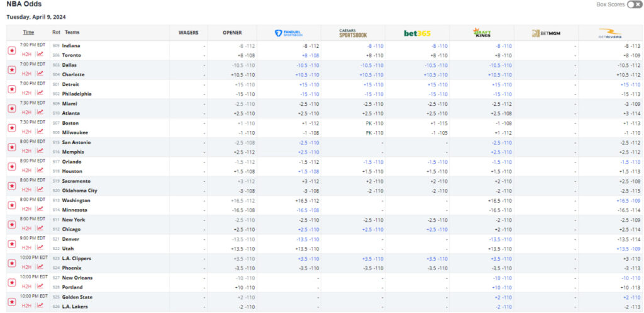This screenshot has height=313, width=644.
Task: Show line chart for Golden State vs Lakers
Action: pyautogui.click(x=40, y=306)
